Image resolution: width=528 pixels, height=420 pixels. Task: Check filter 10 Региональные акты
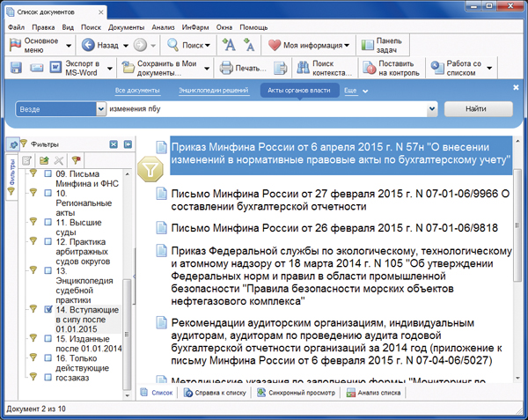(x=48, y=193)
